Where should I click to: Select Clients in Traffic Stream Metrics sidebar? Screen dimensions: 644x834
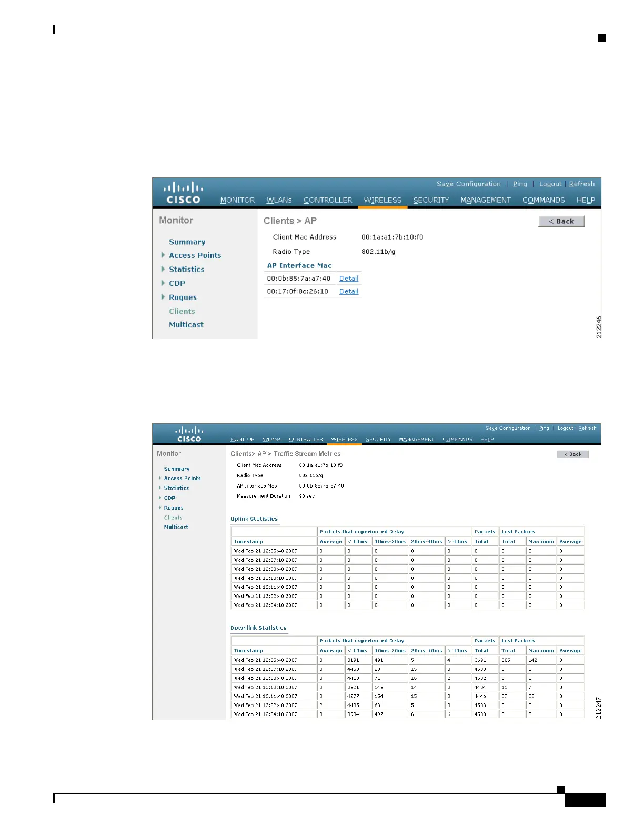tap(173, 518)
